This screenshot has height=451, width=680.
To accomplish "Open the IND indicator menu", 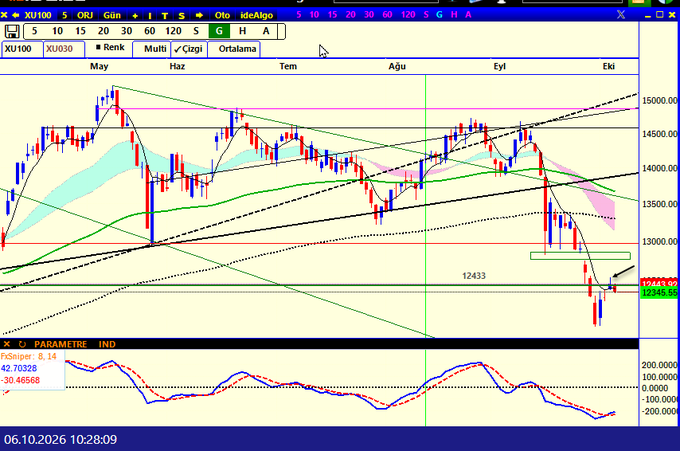I will [107, 344].
